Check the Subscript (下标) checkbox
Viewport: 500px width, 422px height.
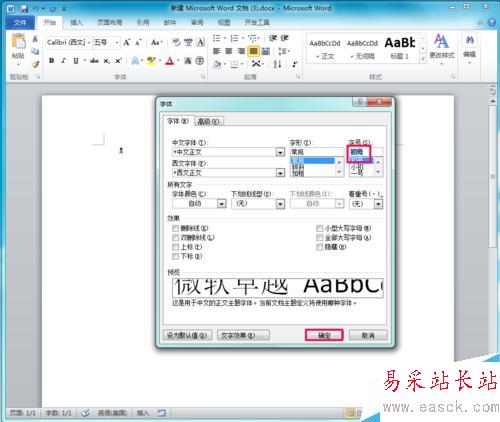coord(175,256)
